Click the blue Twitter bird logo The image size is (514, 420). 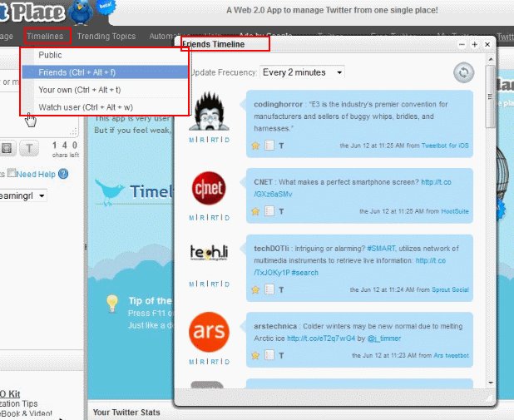pyautogui.click(x=81, y=12)
